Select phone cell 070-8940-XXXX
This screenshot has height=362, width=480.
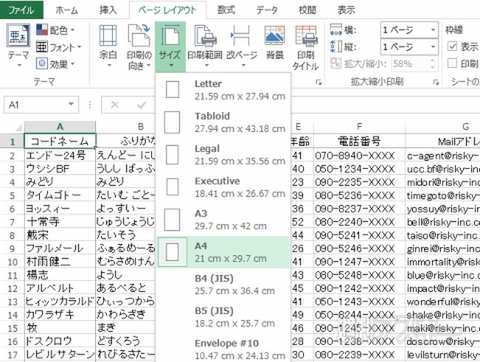(x=359, y=155)
